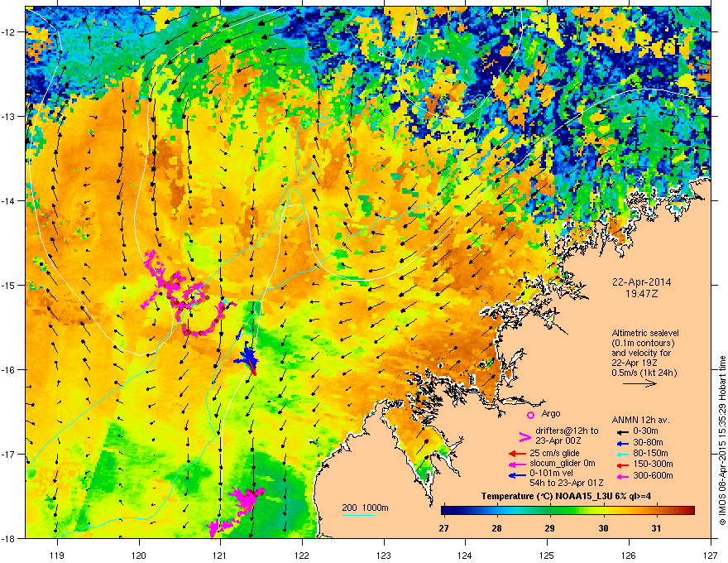The height and width of the screenshot is (563, 728).
Task: Click the drifters@12h to label
Action: (x=567, y=431)
